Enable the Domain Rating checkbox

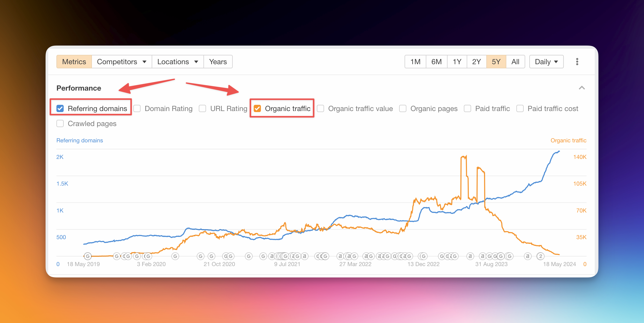pyautogui.click(x=137, y=108)
